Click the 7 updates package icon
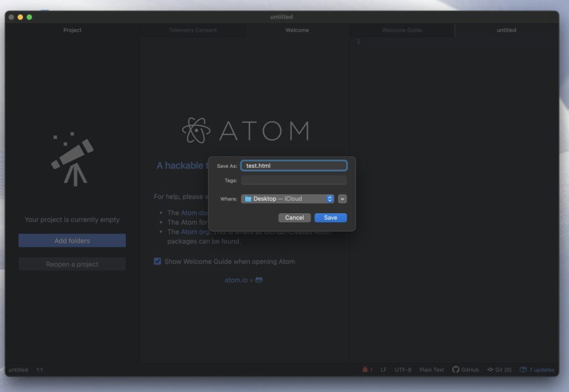 (523, 370)
